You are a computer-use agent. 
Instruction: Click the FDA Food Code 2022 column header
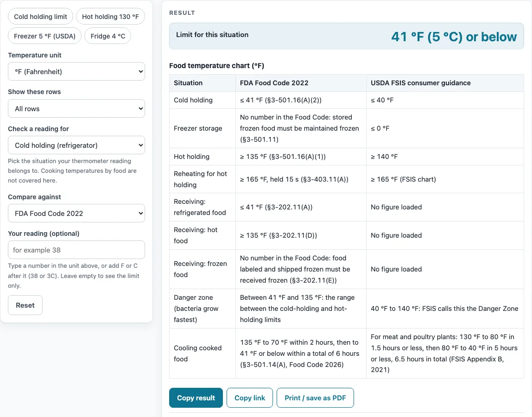tap(301, 83)
